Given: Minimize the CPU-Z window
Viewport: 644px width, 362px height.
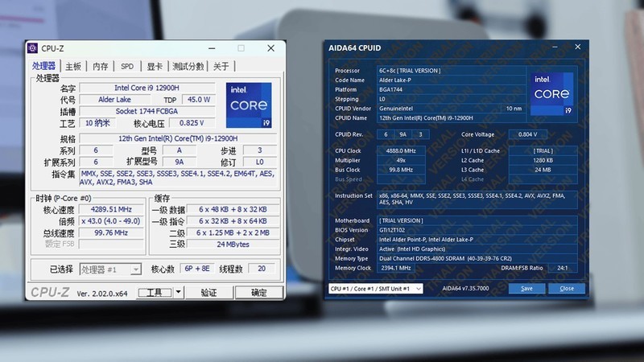Looking at the screenshot, I should [212, 48].
